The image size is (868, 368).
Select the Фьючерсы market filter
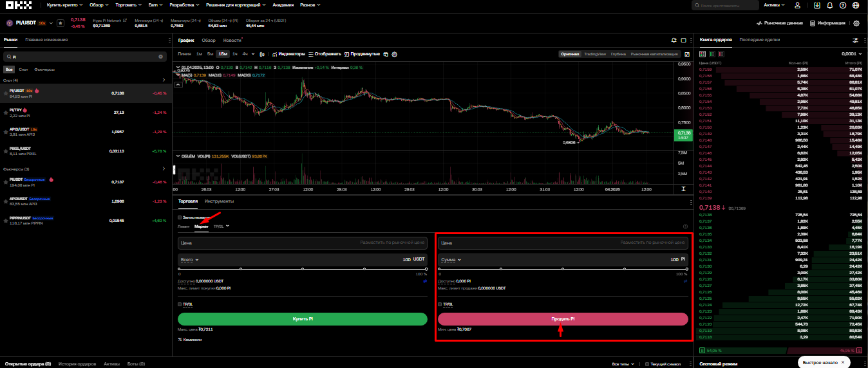pos(44,69)
